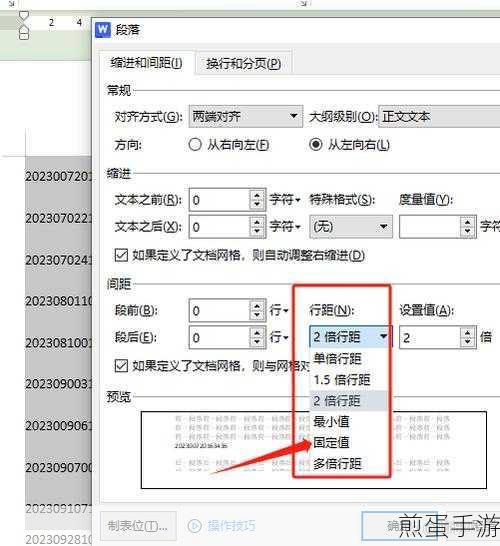This screenshot has width=500, height=546.
Task: Click document line starting 202309107
Action: [x=58, y=508]
